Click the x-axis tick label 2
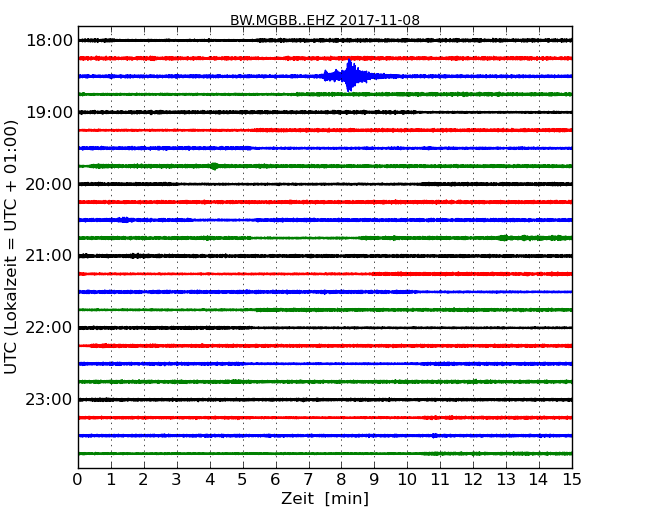The width and height of the screenshot is (650, 520). pos(143,480)
